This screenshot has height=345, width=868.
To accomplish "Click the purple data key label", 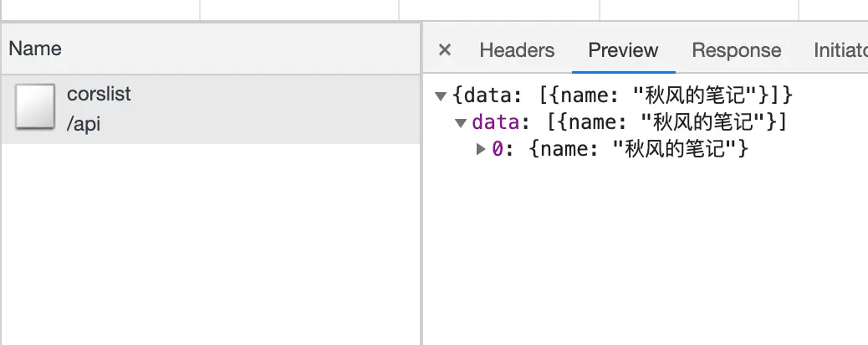I will [495, 122].
